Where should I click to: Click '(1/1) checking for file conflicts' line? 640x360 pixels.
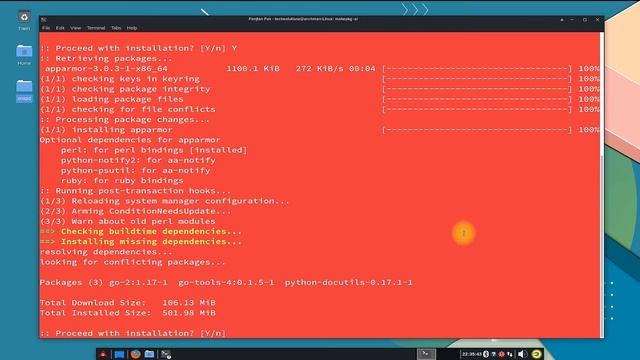click(x=128, y=109)
